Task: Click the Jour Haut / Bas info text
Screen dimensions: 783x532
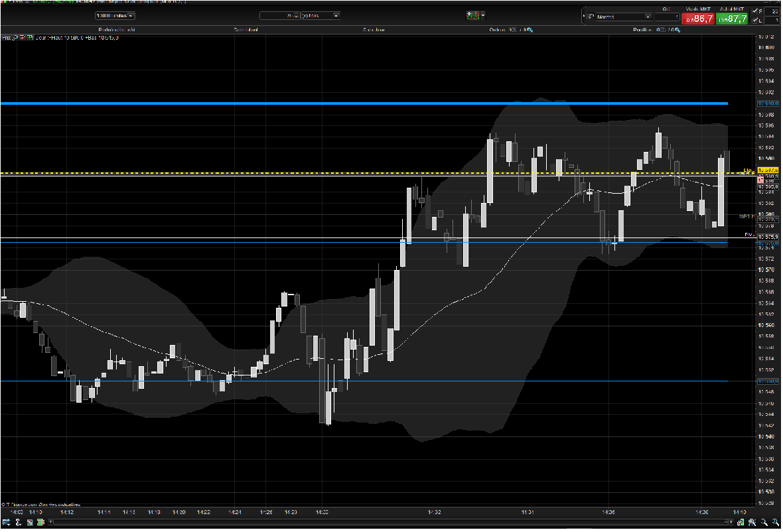Action: 77,38
